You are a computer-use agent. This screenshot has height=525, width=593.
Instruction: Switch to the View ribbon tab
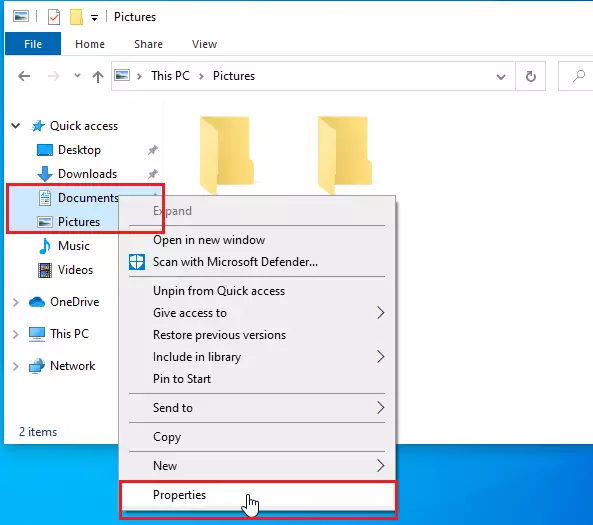click(x=204, y=44)
